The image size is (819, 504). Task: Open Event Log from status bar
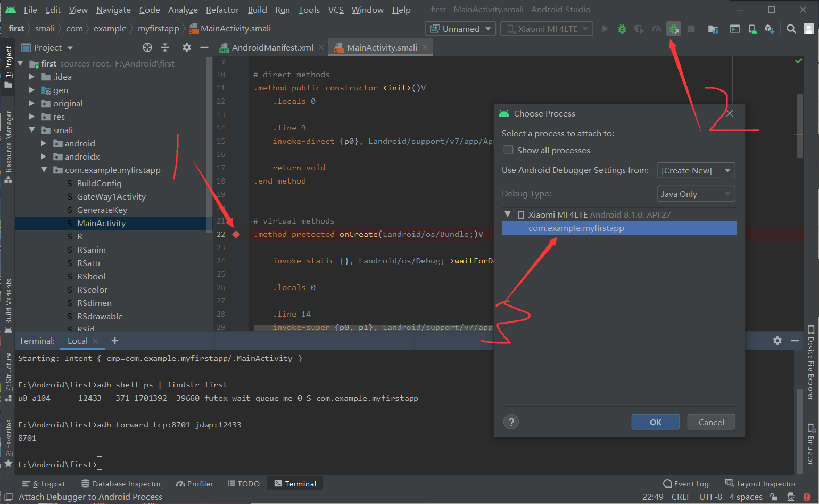point(686,484)
